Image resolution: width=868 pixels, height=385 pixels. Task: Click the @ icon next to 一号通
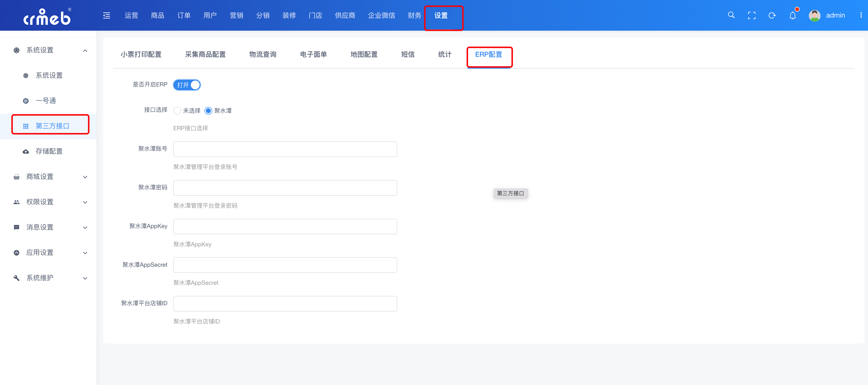(x=26, y=101)
